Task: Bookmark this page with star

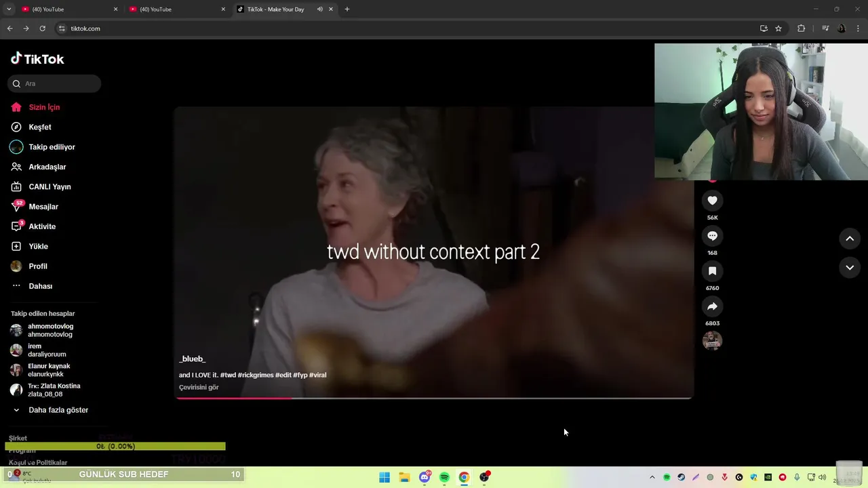Action: [778, 28]
